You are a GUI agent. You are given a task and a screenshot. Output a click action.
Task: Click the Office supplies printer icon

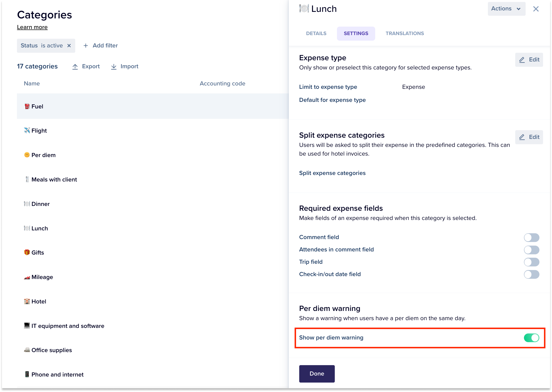pyautogui.click(x=27, y=350)
